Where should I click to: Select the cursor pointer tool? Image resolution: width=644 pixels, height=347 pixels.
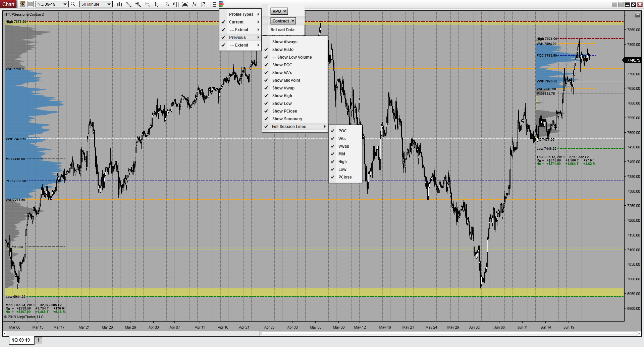coord(156,4)
